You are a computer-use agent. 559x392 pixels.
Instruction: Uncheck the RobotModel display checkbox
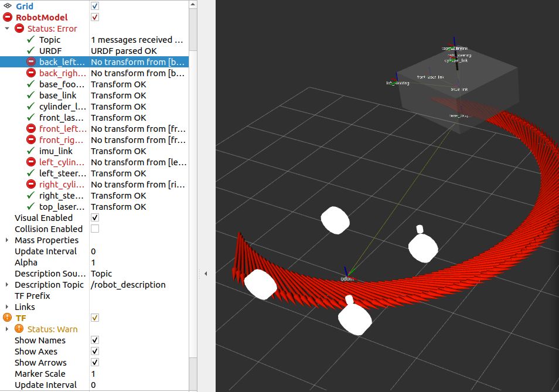(95, 17)
